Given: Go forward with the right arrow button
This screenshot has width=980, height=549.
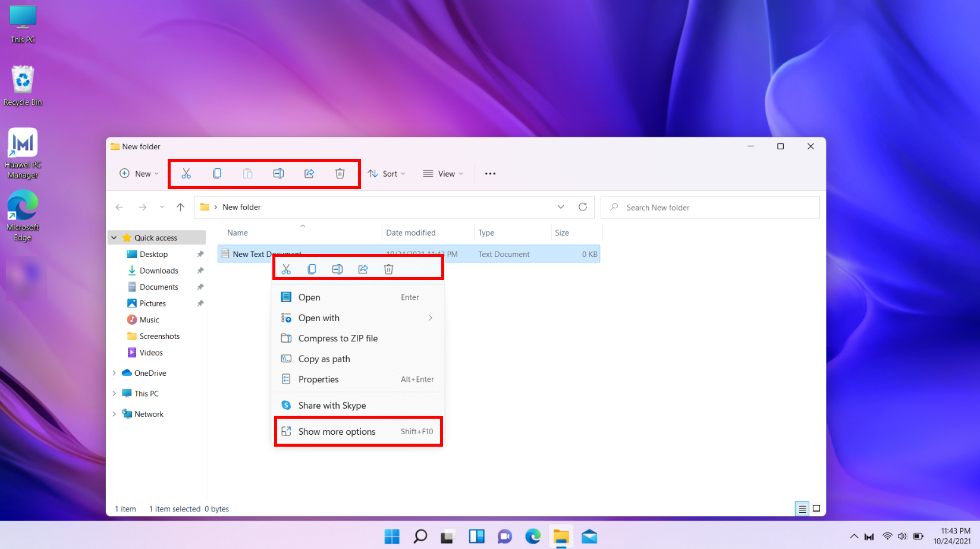Looking at the screenshot, I should (143, 207).
